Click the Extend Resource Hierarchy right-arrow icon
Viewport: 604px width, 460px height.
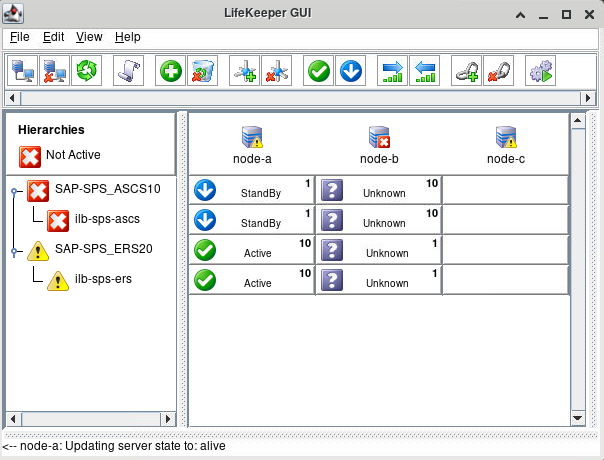pos(393,71)
